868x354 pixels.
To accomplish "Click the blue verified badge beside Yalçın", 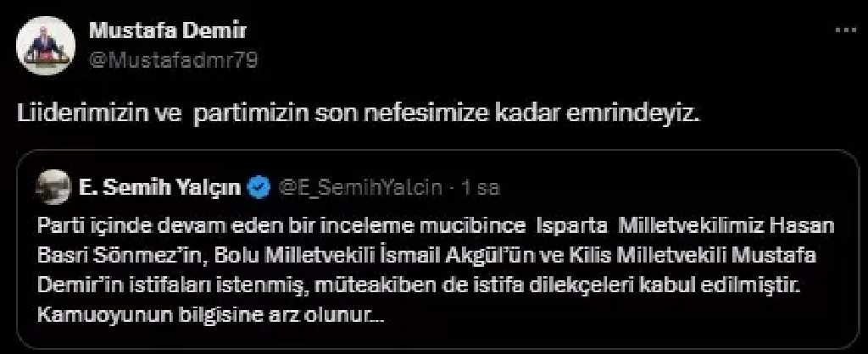I will pos(260,188).
